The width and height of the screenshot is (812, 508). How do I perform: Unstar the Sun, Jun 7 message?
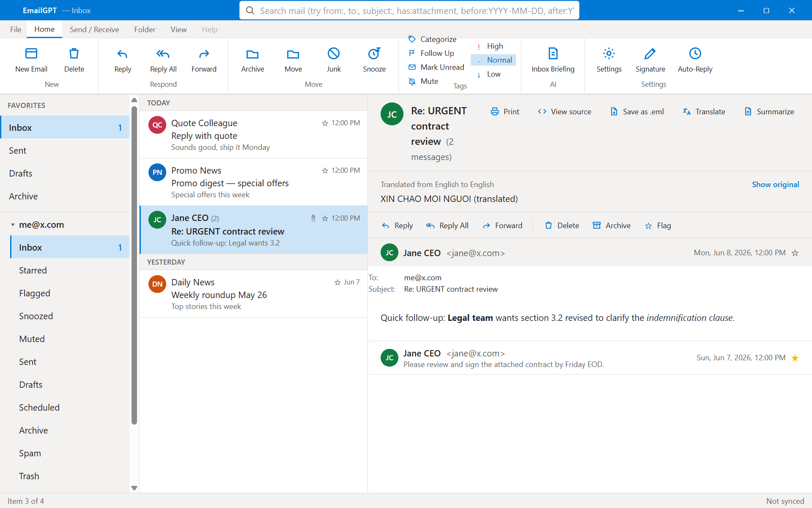click(x=795, y=358)
